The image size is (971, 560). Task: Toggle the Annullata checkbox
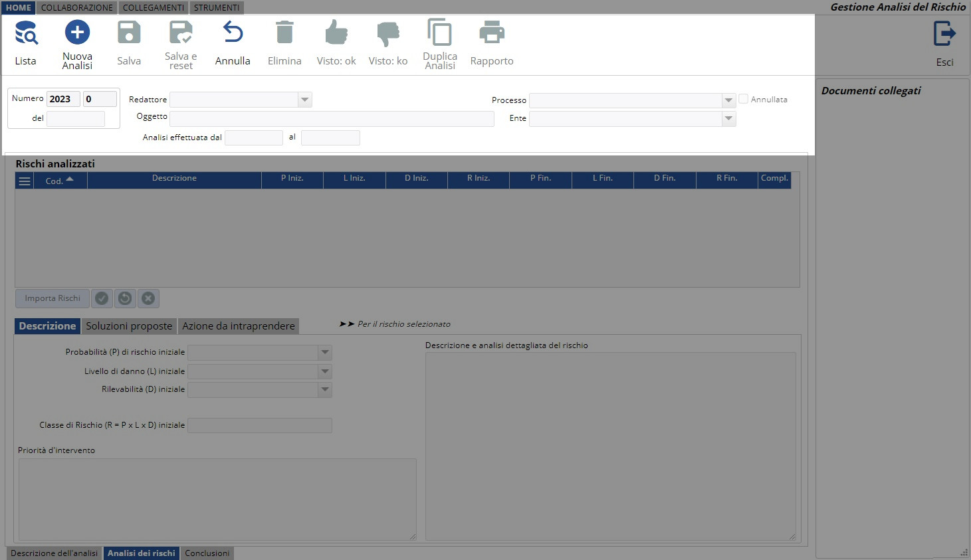[x=744, y=99]
